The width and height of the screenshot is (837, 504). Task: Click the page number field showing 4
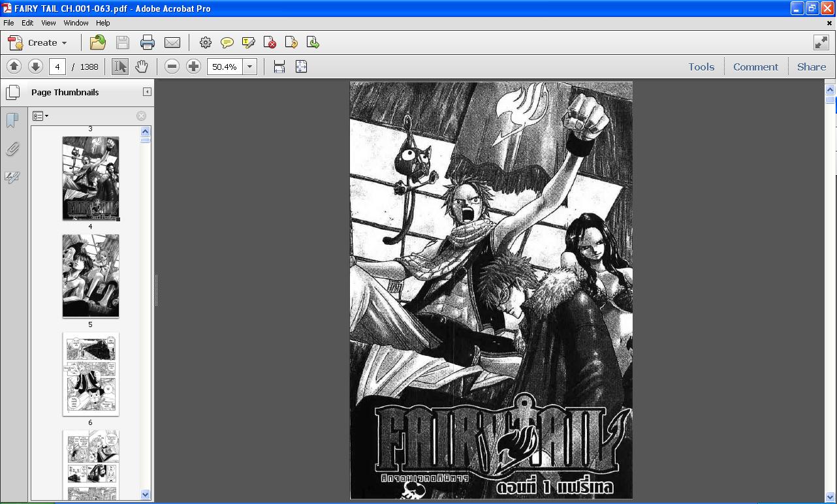(x=57, y=67)
